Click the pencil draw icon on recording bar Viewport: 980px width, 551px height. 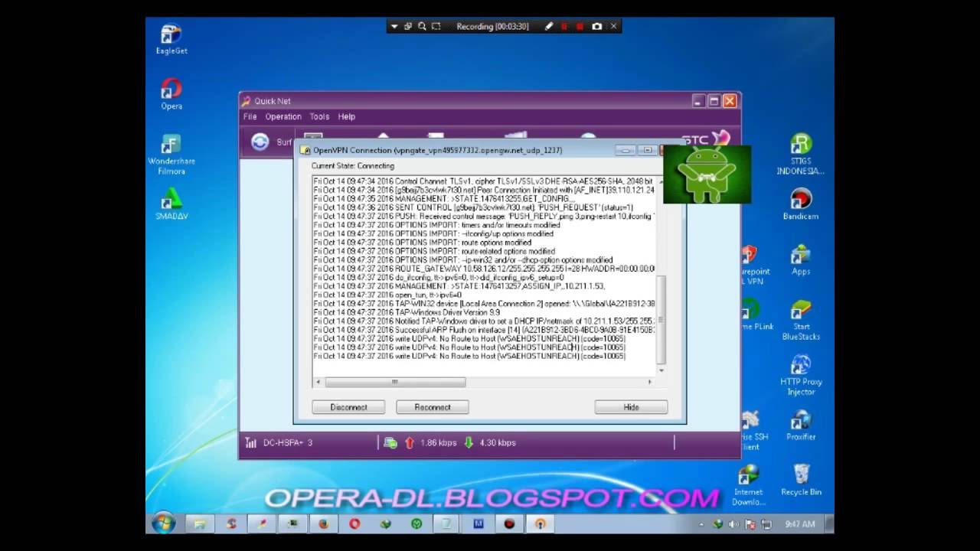tap(548, 26)
